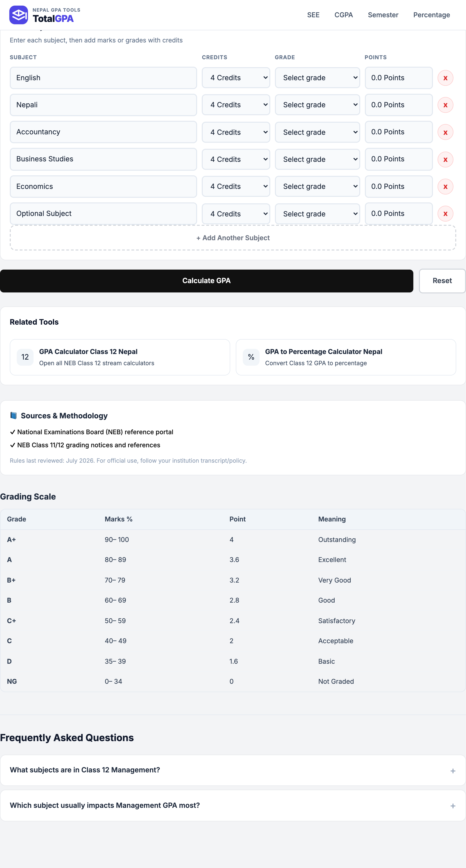
Task: Go to the Percentage nav item
Action: click(431, 15)
